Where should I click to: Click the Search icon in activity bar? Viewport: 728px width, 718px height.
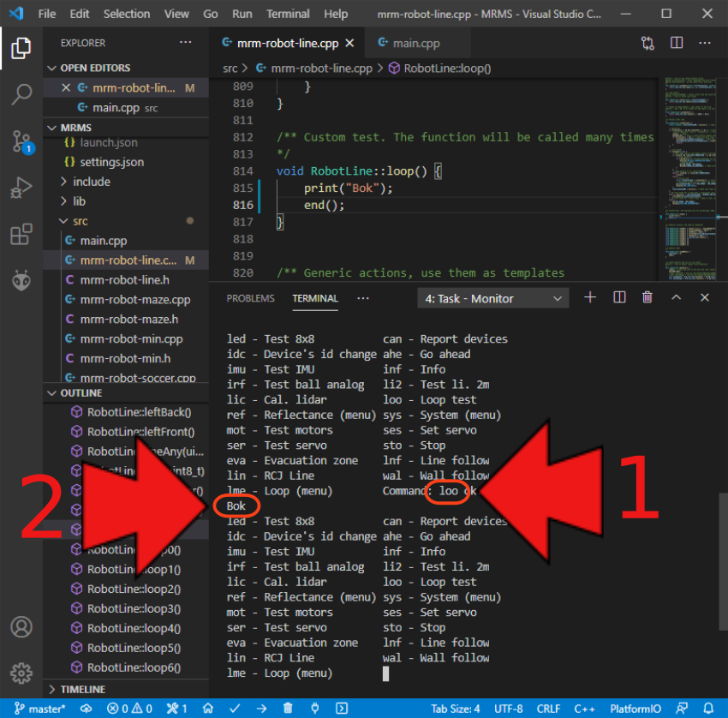pyautogui.click(x=21, y=94)
